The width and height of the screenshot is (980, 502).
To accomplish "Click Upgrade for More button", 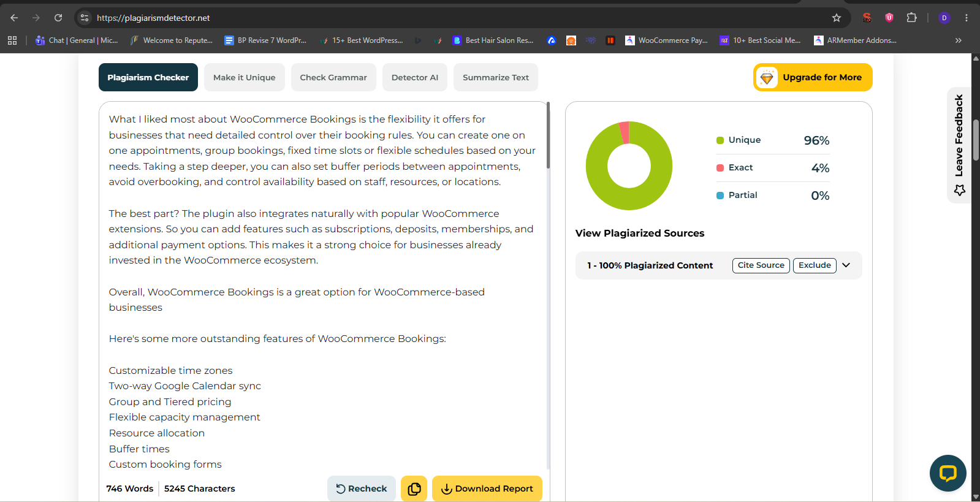I will (813, 77).
